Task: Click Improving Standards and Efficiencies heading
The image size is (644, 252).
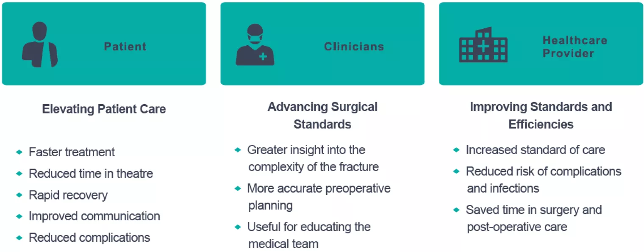Action: point(541,115)
